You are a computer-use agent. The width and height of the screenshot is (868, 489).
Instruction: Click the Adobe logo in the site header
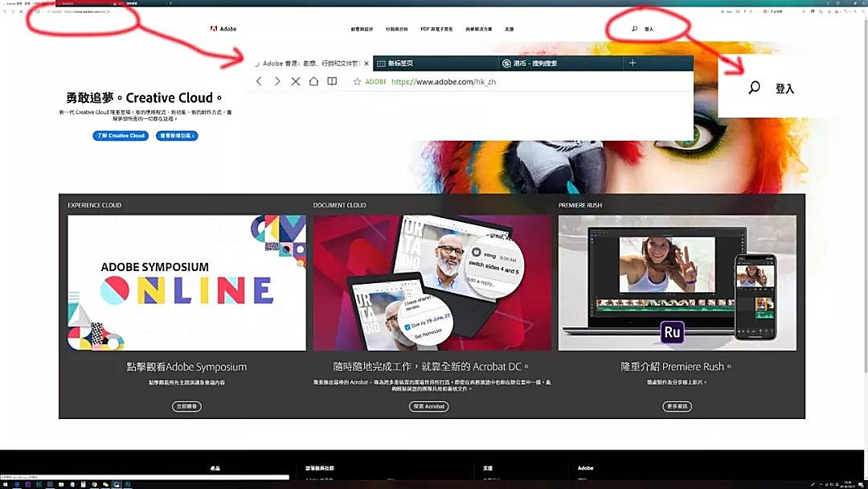[x=223, y=29]
